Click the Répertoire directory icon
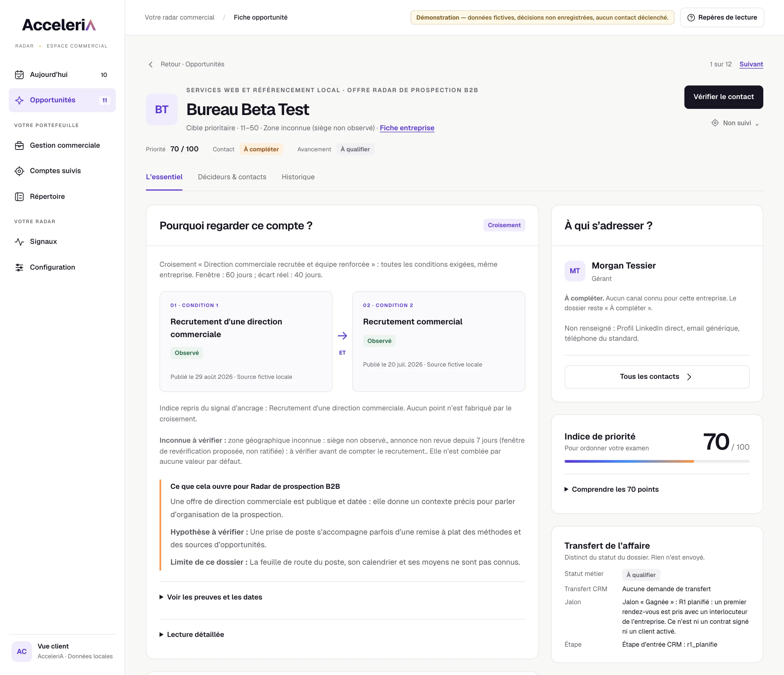This screenshot has height=675, width=784. click(19, 197)
